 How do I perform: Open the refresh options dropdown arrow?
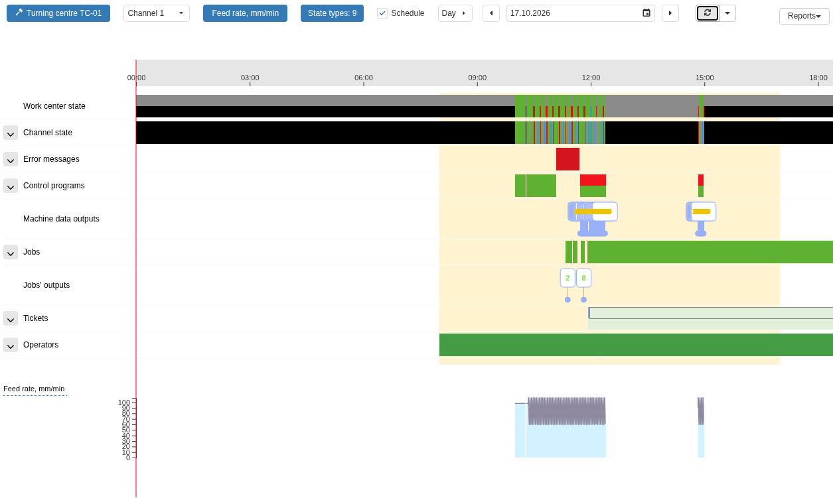click(x=727, y=13)
